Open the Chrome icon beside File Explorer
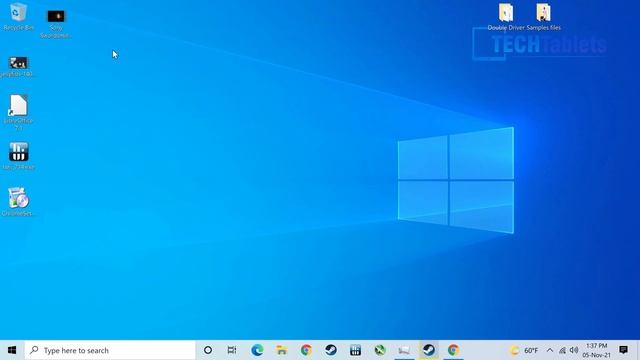640x360 pixels. point(306,350)
